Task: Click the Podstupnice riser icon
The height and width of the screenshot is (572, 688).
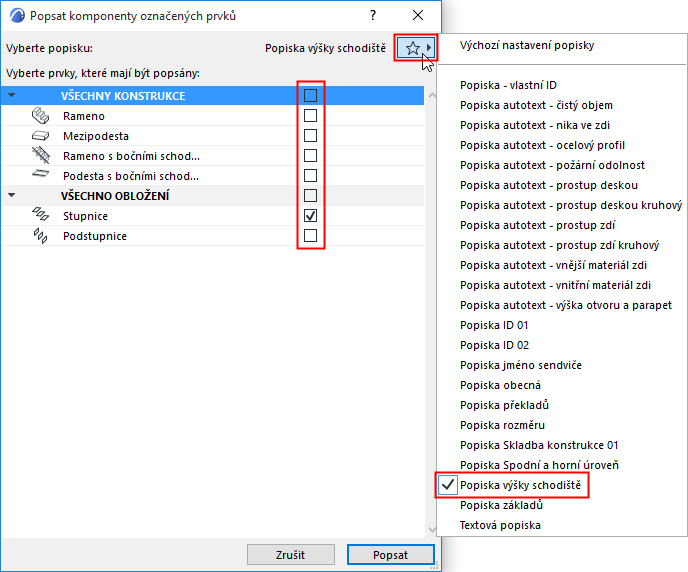Action: click(x=41, y=236)
